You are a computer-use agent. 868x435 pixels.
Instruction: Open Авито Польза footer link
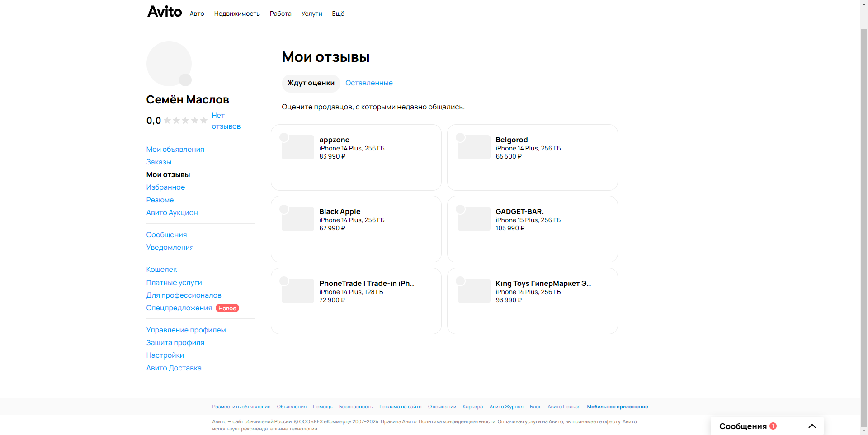pos(564,407)
